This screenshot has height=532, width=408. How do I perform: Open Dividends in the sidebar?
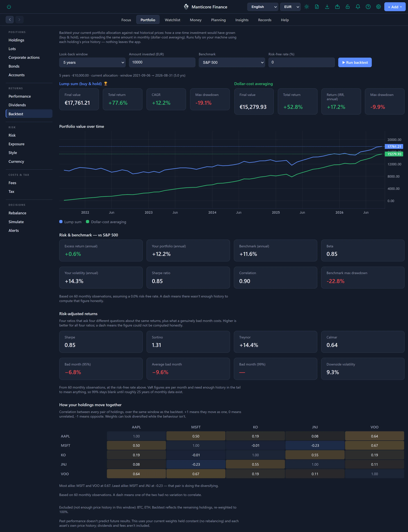click(x=29, y=105)
